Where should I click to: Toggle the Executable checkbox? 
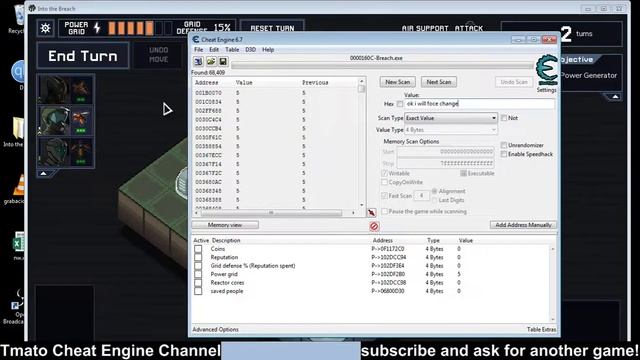[463, 173]
